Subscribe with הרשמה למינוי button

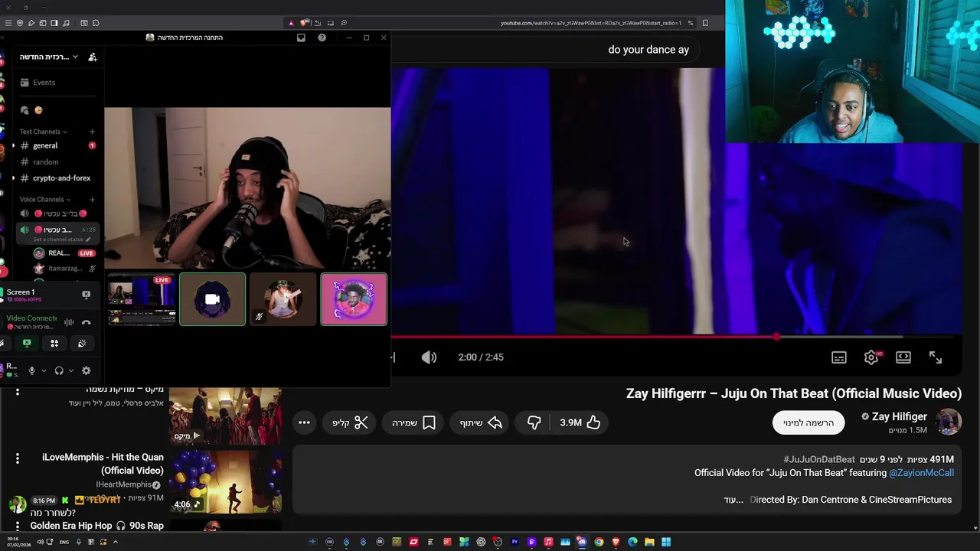(x=808, y=422)
